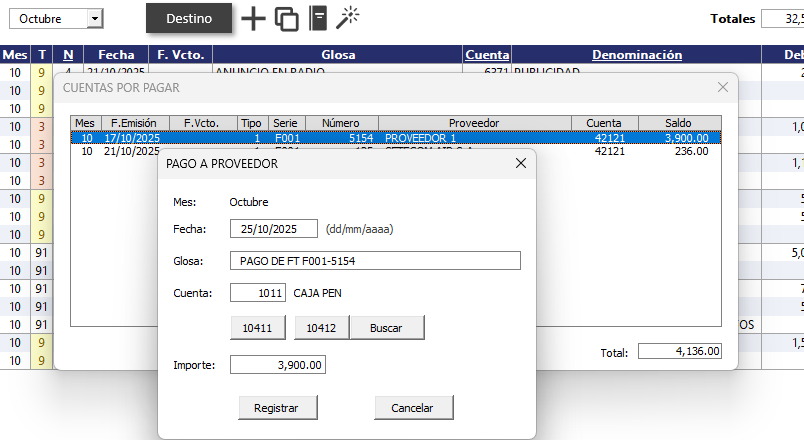Select the row with saldo 236.00

click(x=396, y=151)
